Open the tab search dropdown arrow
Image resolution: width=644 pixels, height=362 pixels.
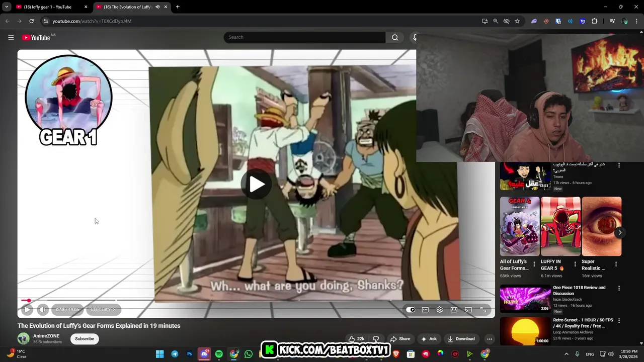coord(7,7)
